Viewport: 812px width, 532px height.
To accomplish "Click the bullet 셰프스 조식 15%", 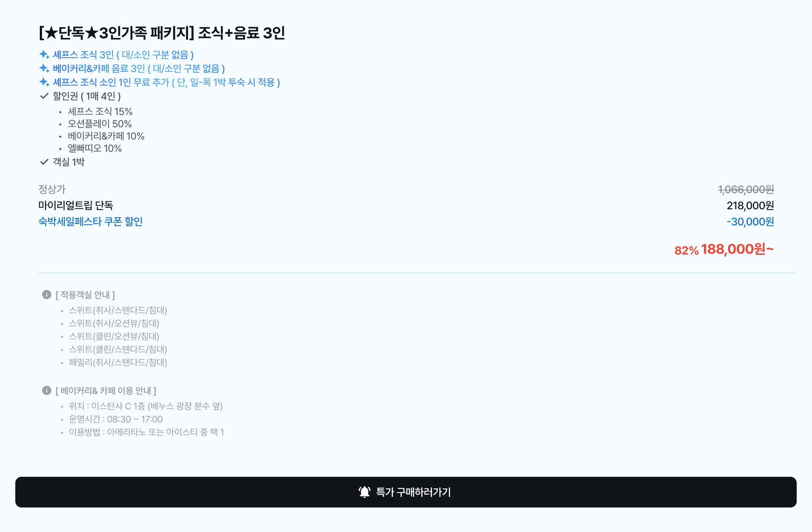I will coord(100,111).
